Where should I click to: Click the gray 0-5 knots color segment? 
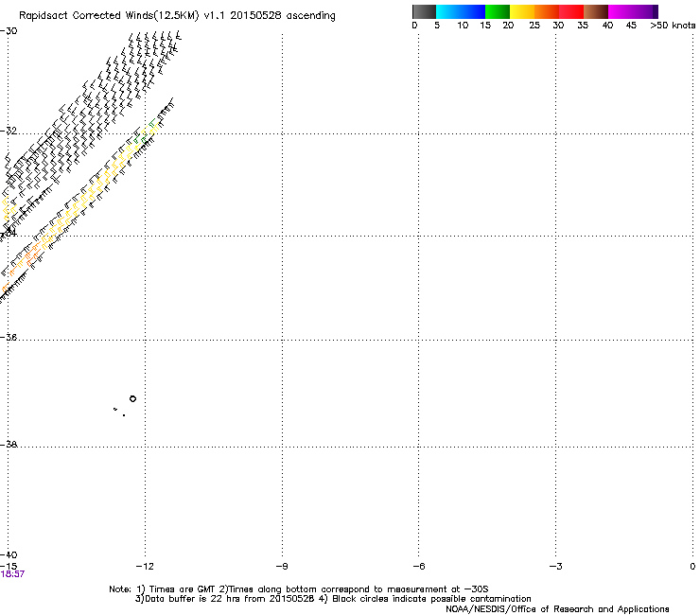(x=424, y=11)
